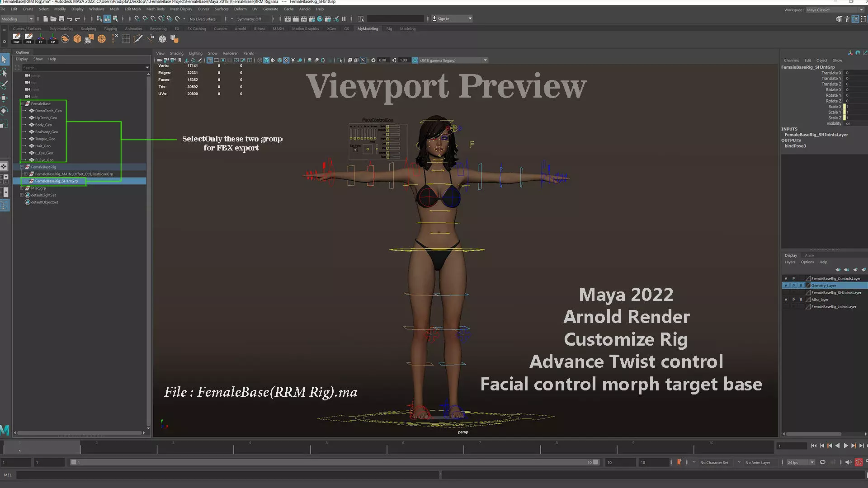Expand the defaultLightSet node
Screen dimensions: 868x488
coord(22,195)
